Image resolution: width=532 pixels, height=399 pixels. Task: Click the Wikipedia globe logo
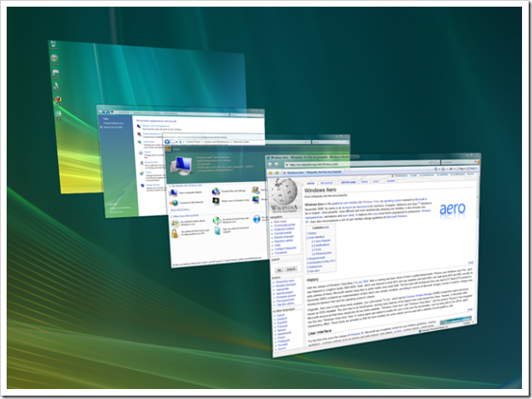pyautogui.click(x=284, y=192)
